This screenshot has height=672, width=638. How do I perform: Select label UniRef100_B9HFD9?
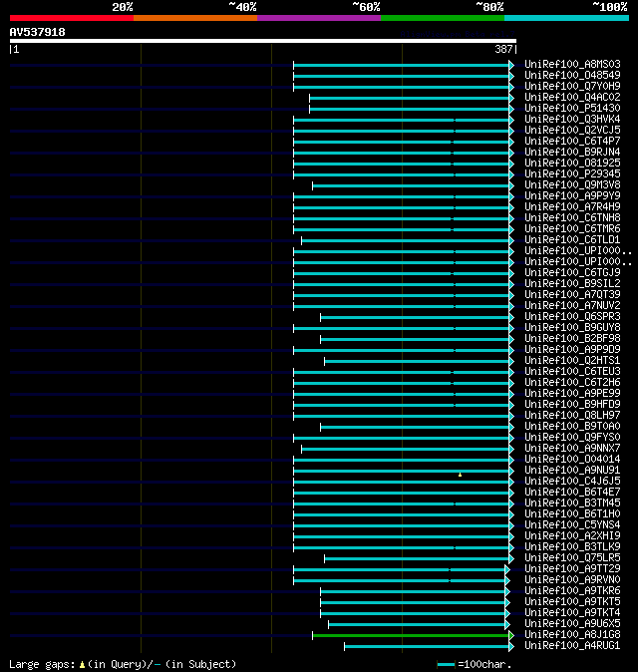coord(572,405)
